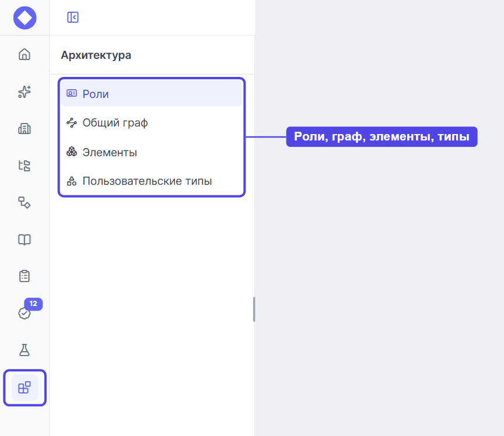Open the checkmark badge icon with 12 notifications
This screenshot has width=504, height=436.
point(24,313)
